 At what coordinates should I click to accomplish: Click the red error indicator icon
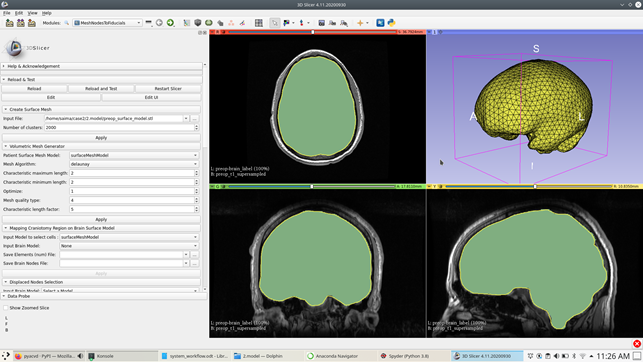coord(637,344)
